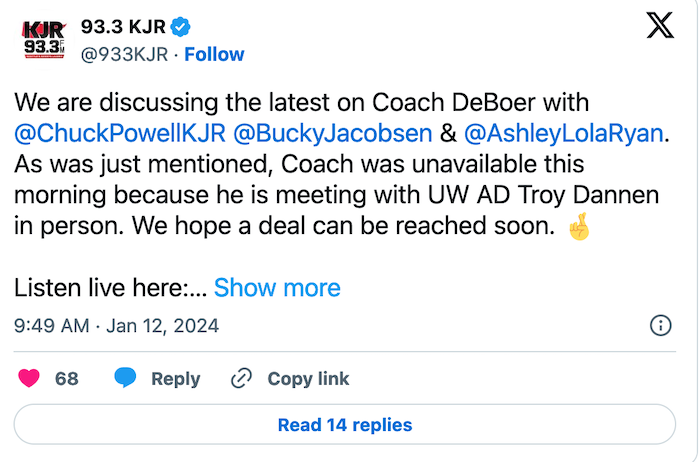Open the 93.3 KJR account name
Viewport: 700px width, 462px height.
point(123,27)
